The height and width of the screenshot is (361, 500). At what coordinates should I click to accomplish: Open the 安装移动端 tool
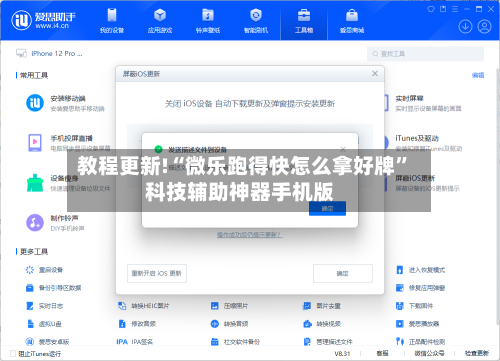point(65,103)
